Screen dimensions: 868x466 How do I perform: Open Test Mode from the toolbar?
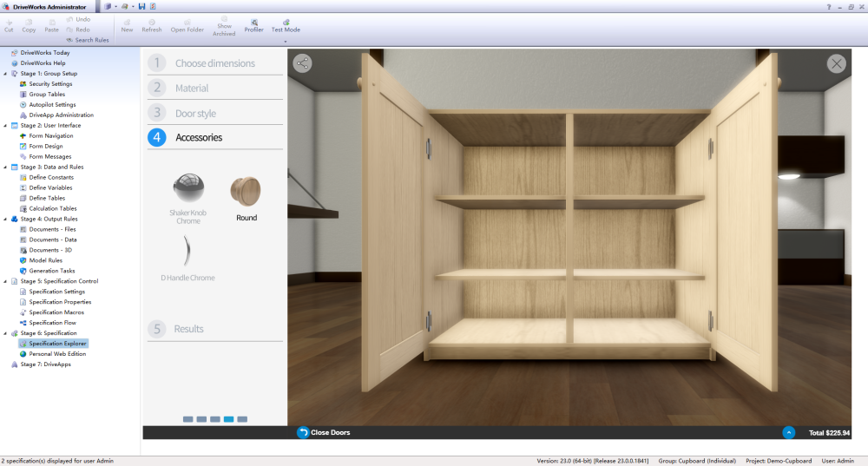(x=286, y=23)
